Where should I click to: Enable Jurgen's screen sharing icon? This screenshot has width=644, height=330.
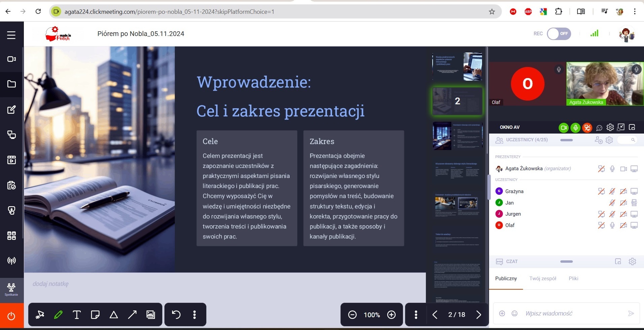click(x=601, y=214)
